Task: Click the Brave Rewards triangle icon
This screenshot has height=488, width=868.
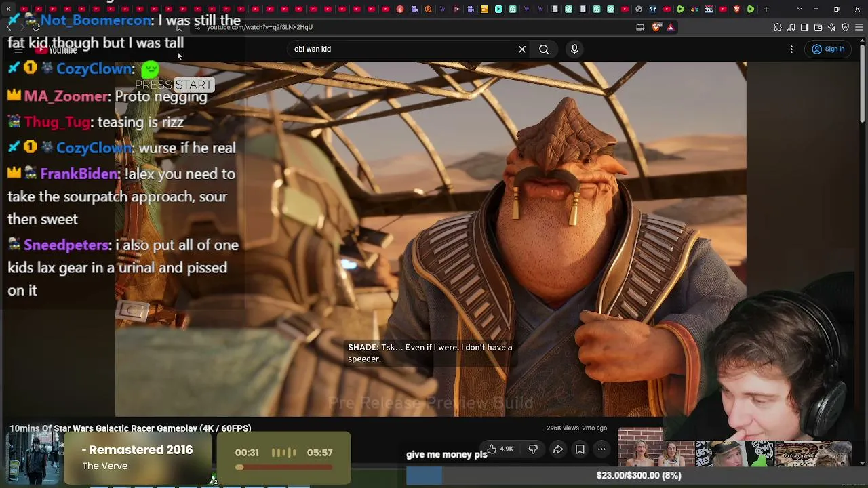Action: [671, 27]
